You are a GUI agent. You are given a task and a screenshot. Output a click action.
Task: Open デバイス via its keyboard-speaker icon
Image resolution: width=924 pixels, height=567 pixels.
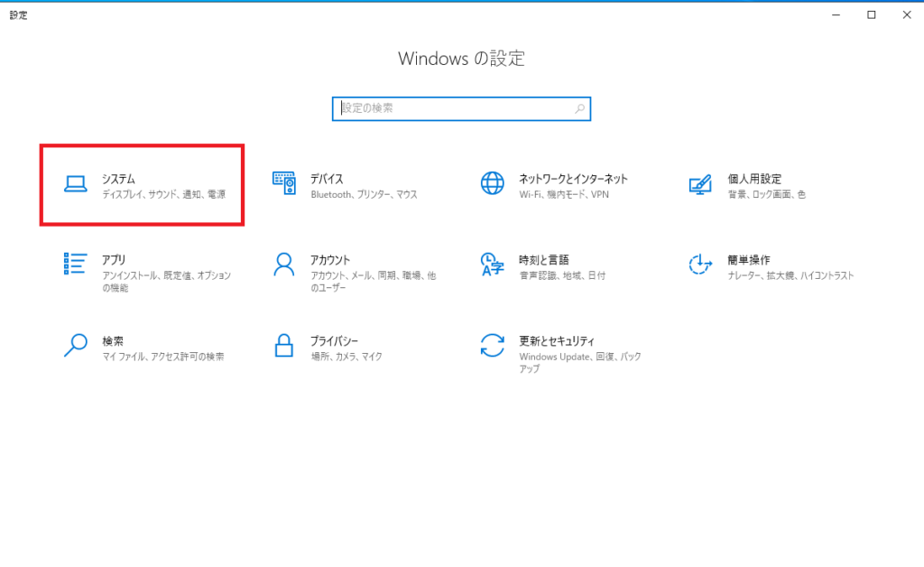(284, 184)
